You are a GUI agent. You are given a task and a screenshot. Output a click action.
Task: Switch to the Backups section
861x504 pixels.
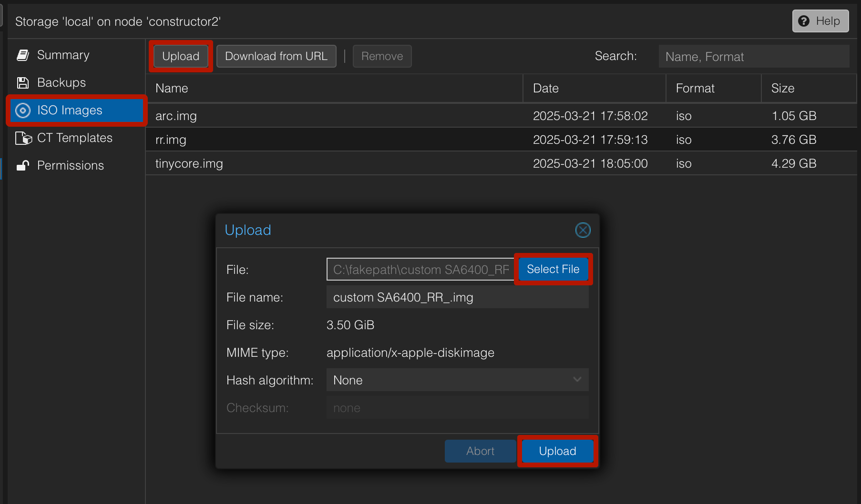pos(61,83)
